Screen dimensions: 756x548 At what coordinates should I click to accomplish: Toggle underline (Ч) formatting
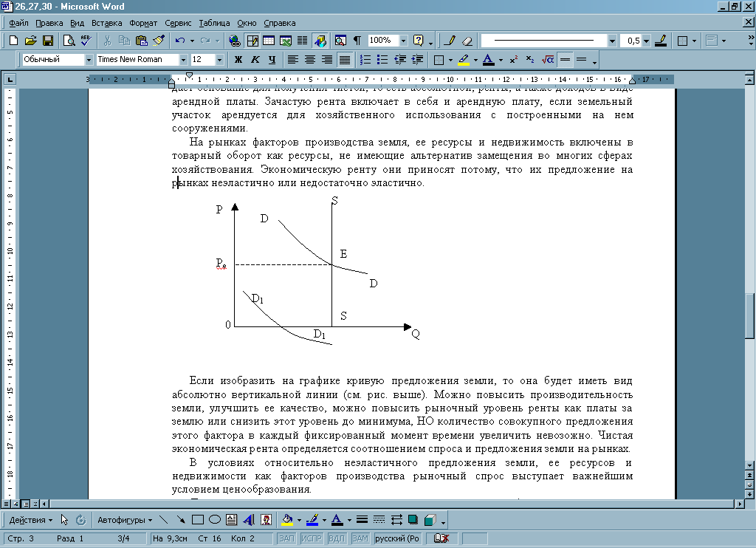(272, 60)
